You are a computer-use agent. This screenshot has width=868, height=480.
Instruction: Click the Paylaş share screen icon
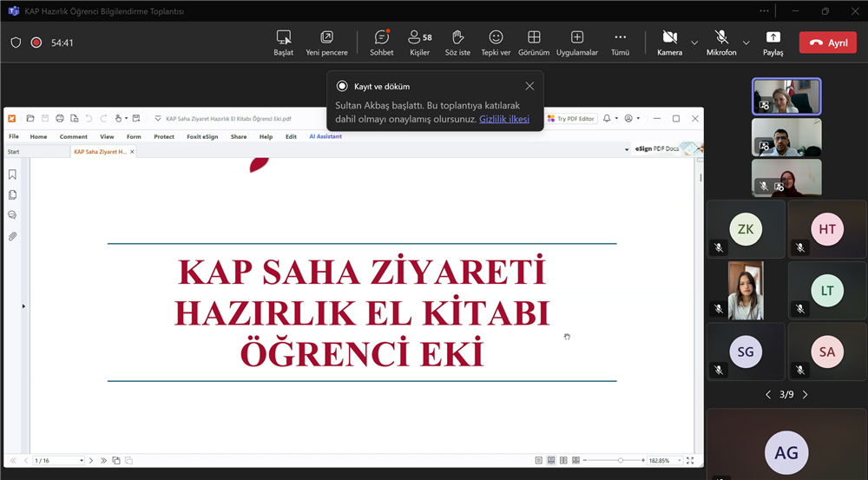(773, 43)
